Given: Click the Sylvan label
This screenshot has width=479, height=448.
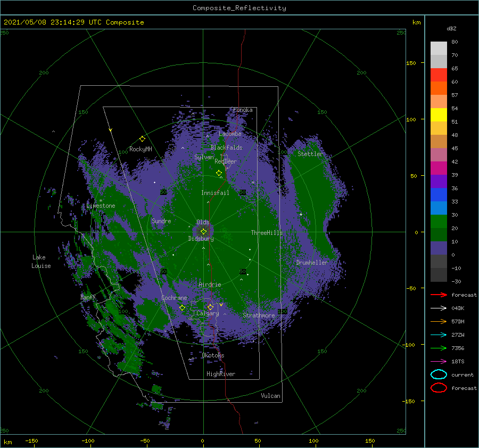Looking at the screenshot, I should (x=204, y=157).
